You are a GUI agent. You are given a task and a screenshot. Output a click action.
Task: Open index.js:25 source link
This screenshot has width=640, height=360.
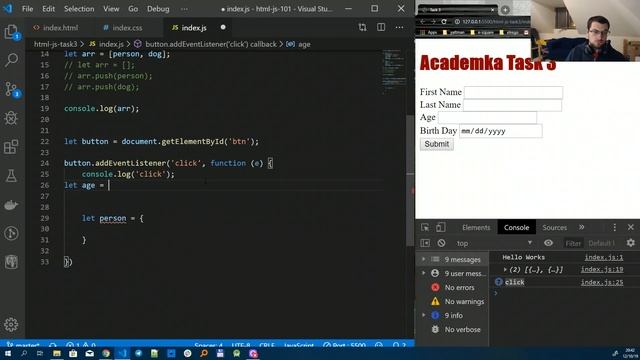tap(602, 282)
